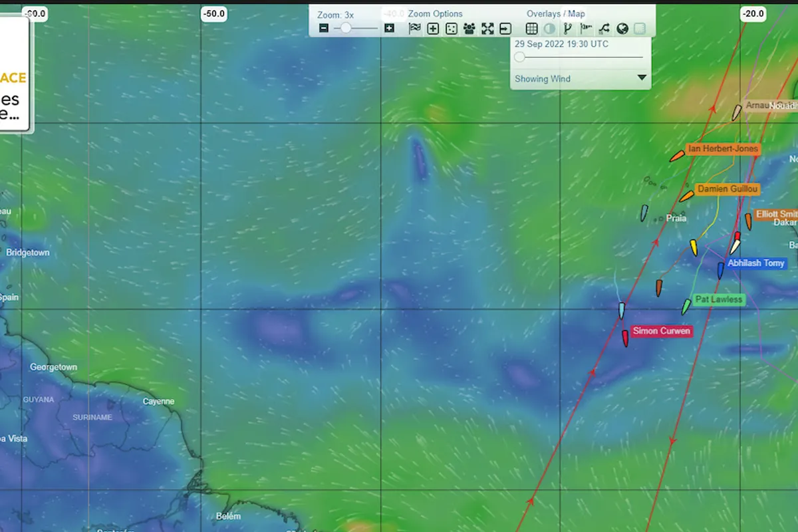Click the orange Ian Herbert-Jones boat marker
798x532 pixels.
(677, 156)
